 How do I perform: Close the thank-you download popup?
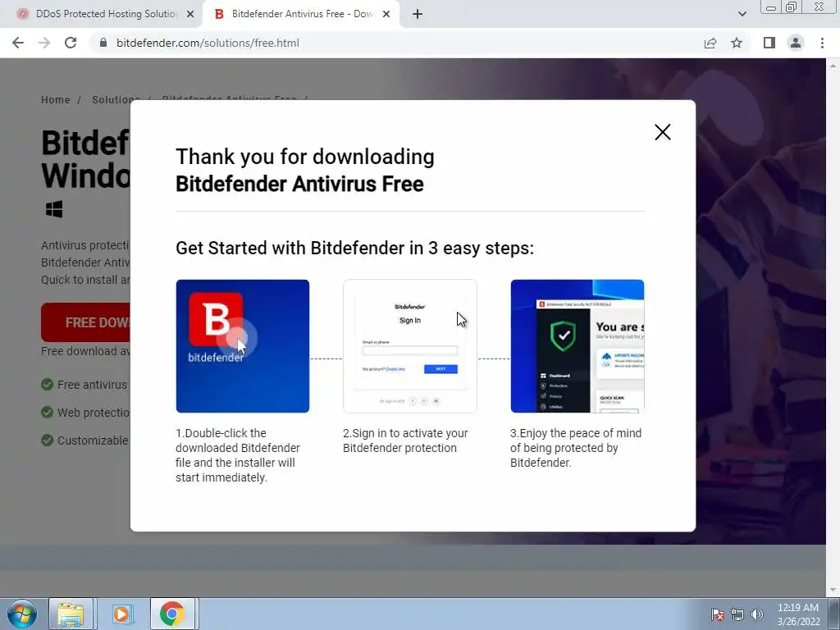tap(662, 132)
